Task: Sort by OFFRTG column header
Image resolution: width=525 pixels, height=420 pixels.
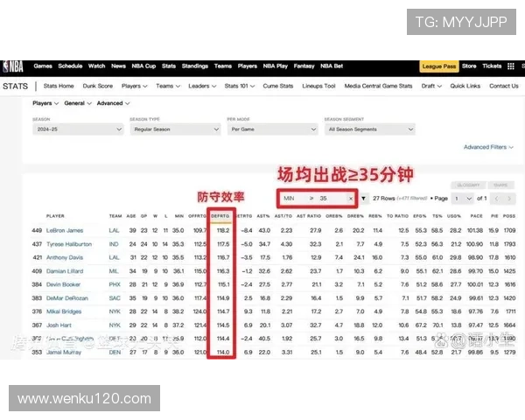Action: click(x=197, y=216)
